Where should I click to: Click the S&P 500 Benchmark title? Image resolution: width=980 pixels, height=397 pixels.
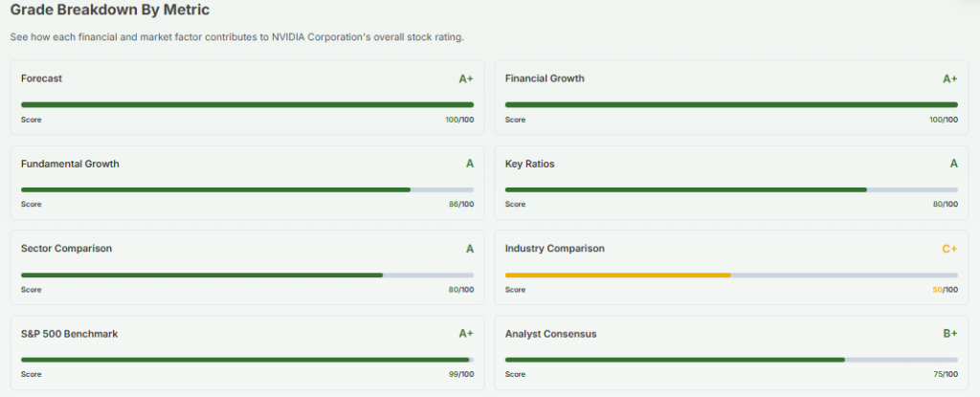point(69,334)
